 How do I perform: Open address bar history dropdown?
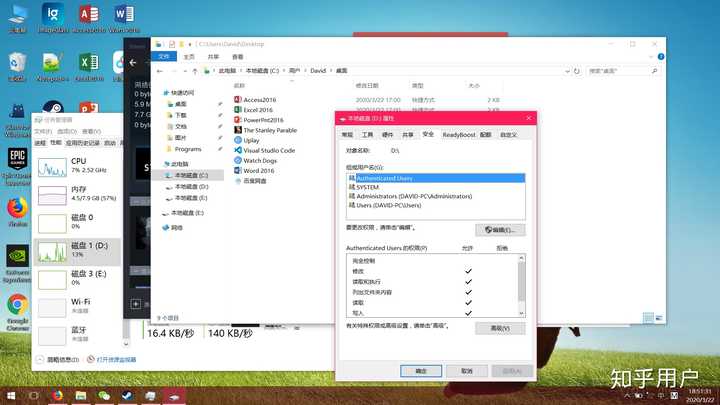tap(567, 71)
